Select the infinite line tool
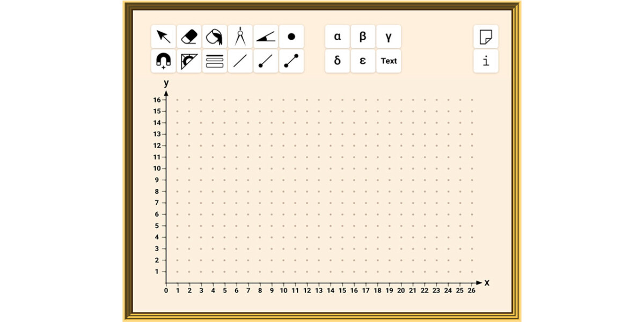This screenshot has height=322, width=644. [240, 61]
